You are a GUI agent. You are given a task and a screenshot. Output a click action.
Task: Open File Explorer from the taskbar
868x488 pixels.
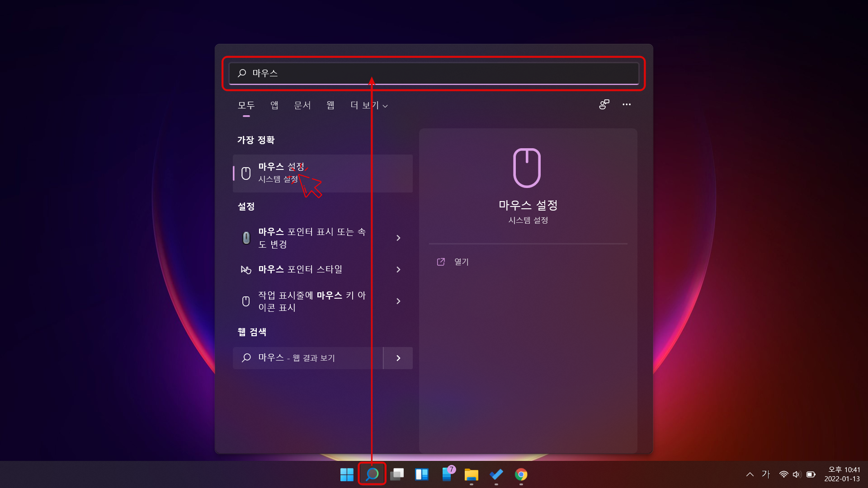pyautogui.click(x=472, y=475)
